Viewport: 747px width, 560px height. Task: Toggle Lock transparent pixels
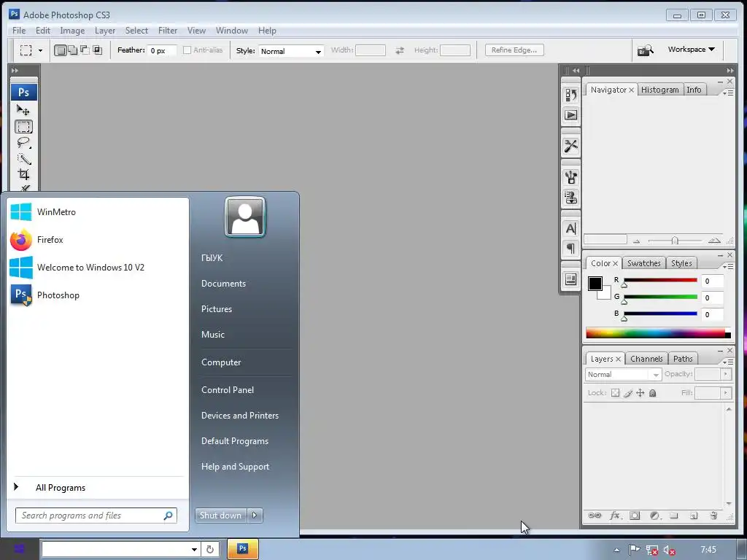click(616, 393)
